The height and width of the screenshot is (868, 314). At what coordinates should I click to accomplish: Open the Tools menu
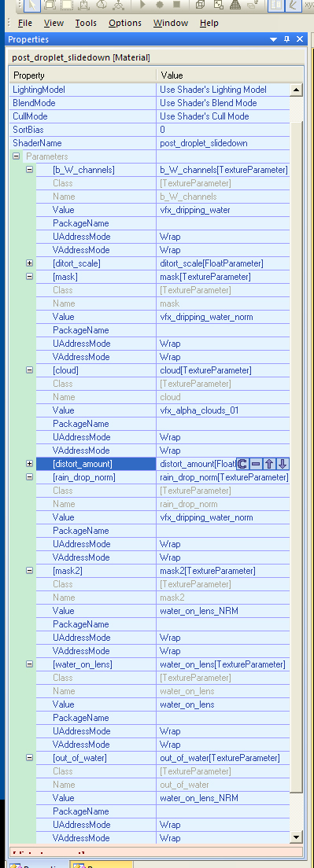click(86, 24)
